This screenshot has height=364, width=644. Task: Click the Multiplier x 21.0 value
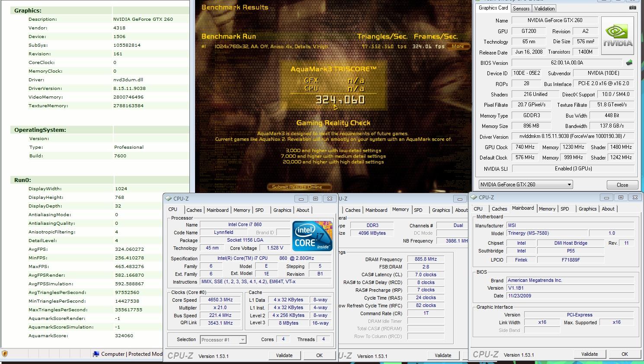pos(221,307)
